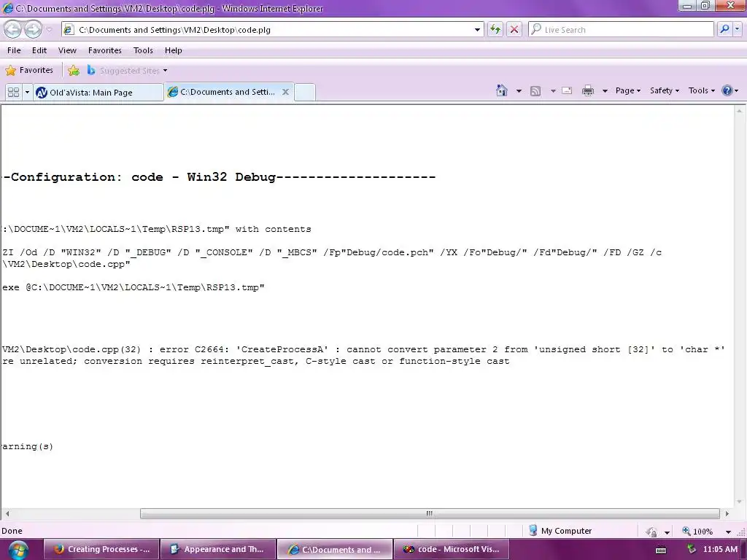The width and height of the screenshot is (747, 560).
Task: Open the Page command menu
Action: tap(628, 90)
